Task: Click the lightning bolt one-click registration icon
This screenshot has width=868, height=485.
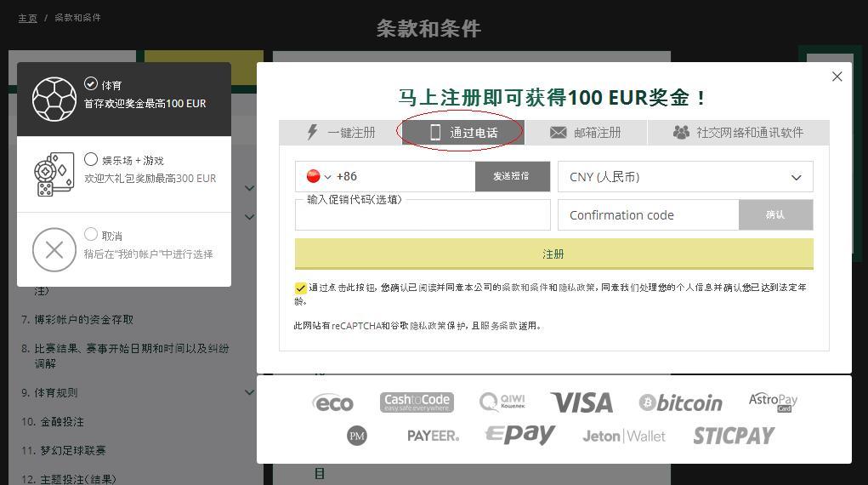Action: coord(312,133)
